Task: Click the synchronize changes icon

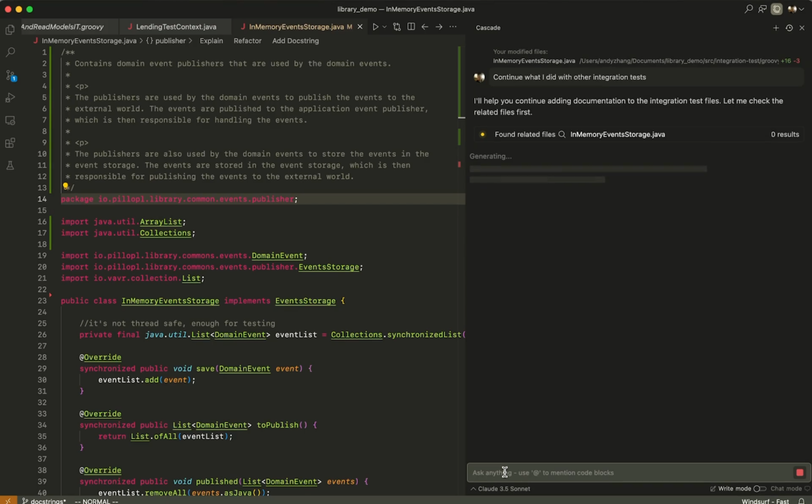Action: (x=397, y=26)
